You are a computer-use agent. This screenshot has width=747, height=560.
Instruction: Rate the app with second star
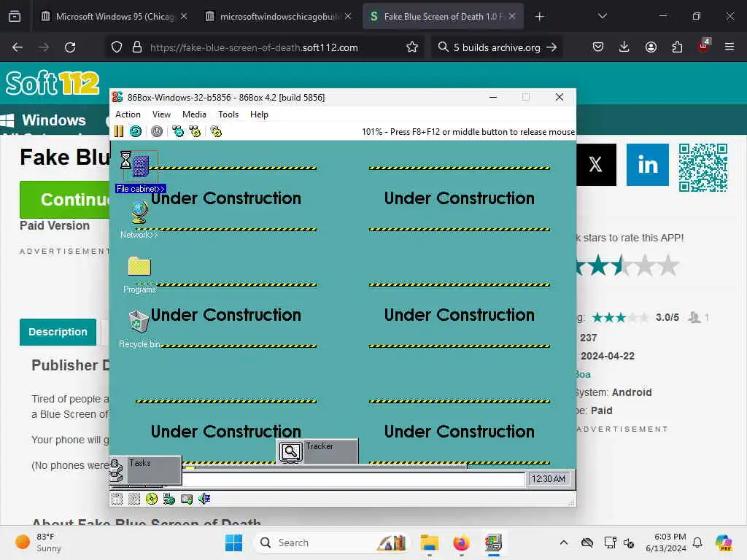coord(600,265)
